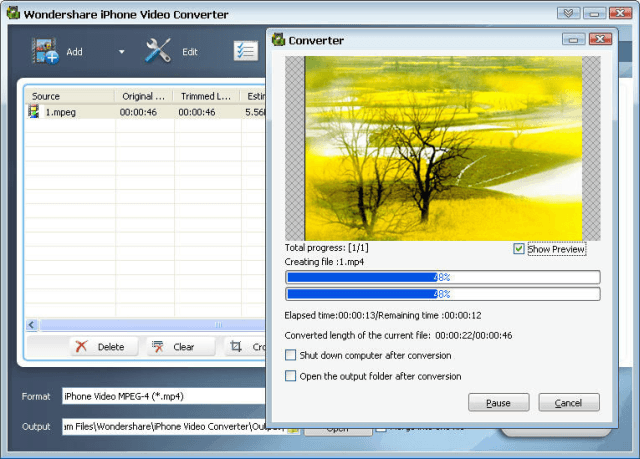Open the main window menu arrow button

click(568, 13)
